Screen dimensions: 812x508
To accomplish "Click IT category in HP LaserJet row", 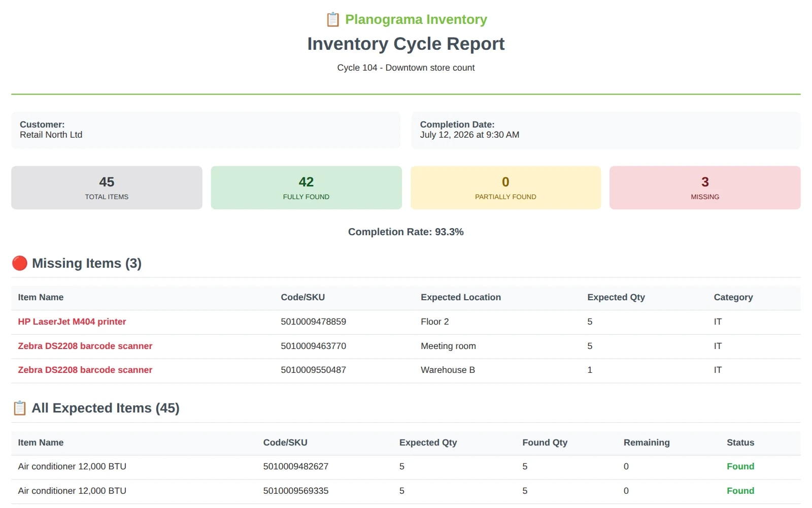I will click(718, 322).
